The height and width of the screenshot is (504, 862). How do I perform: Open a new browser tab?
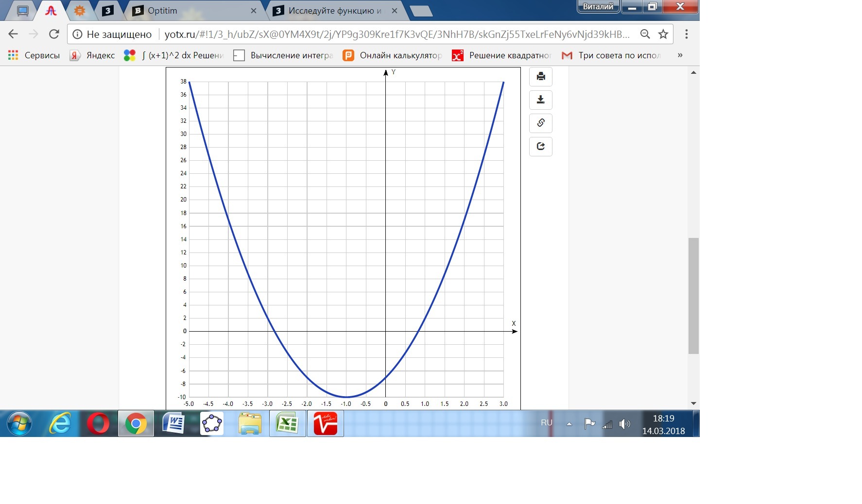pyautogui.click(x=421, y=11)
